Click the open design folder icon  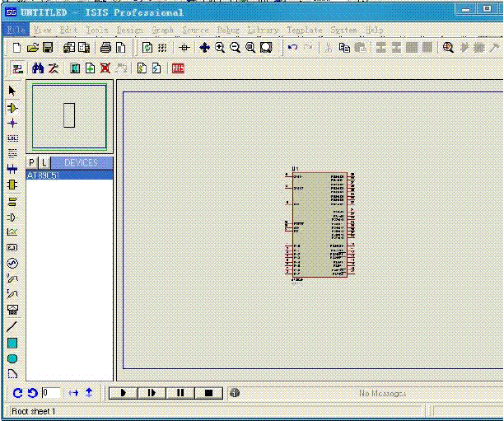click(x=33, y=48)
